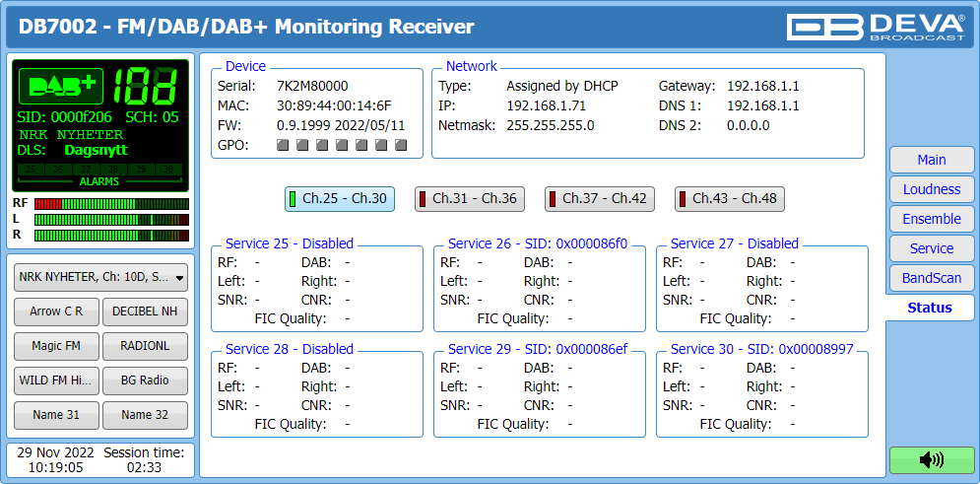Select the Ch.43 - Ch.48 channel group
Image resolution: width=980 pixels, height=484 pixels.
730,198
